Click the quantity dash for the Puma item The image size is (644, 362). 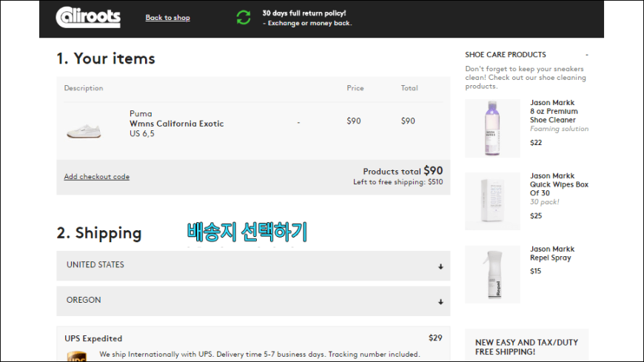point(298,122)
